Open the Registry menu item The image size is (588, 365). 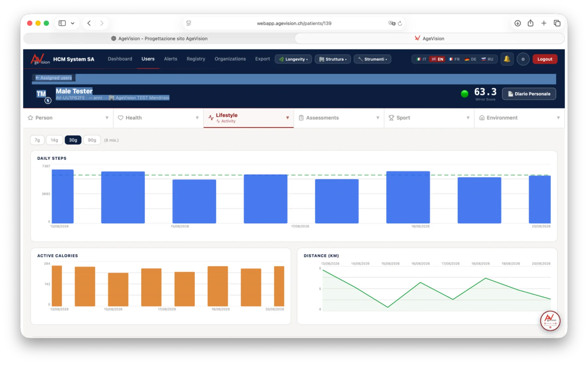pos(196,59)
